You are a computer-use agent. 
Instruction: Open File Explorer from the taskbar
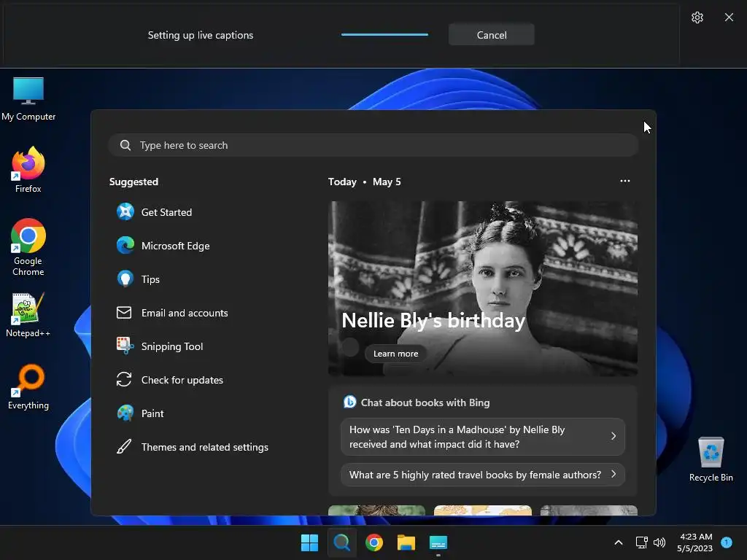pos(406,542)
